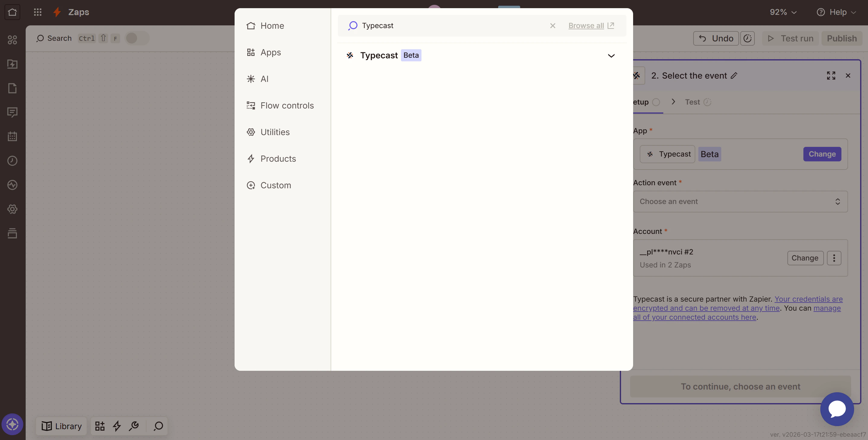Click the version history icon beside Undo

(x=747, y=38)
